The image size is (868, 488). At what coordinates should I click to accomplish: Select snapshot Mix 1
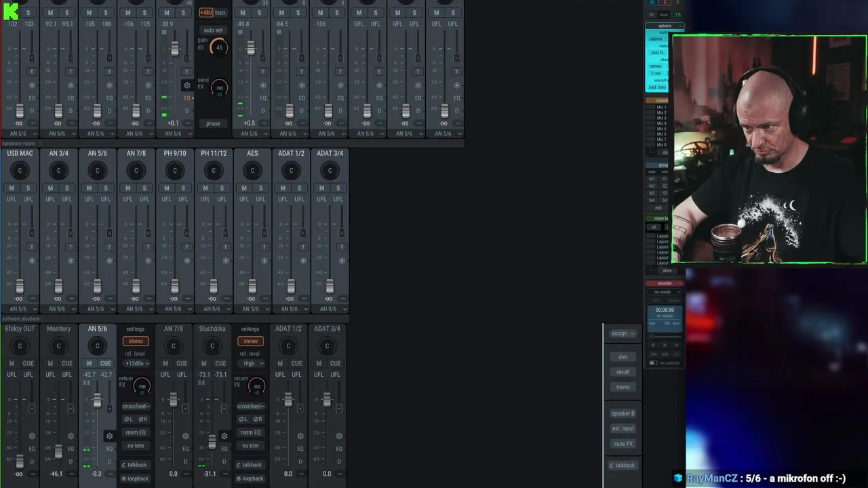661,107
